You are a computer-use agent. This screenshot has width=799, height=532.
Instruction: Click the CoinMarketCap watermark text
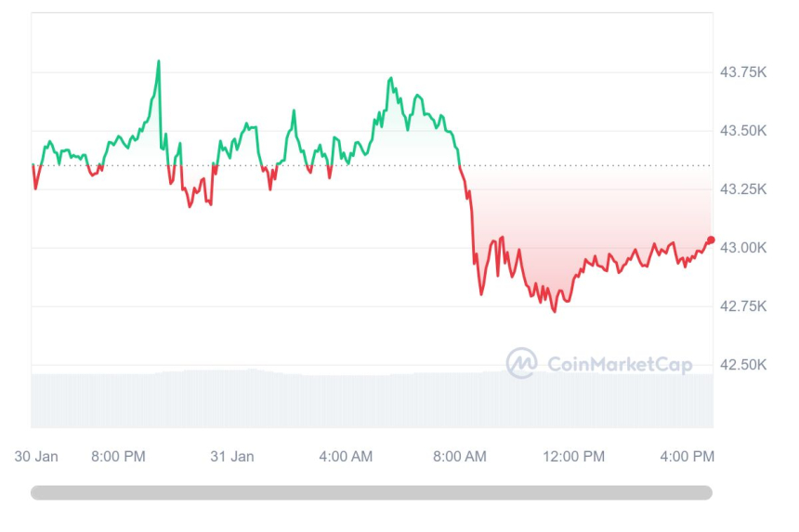(620, 365)
